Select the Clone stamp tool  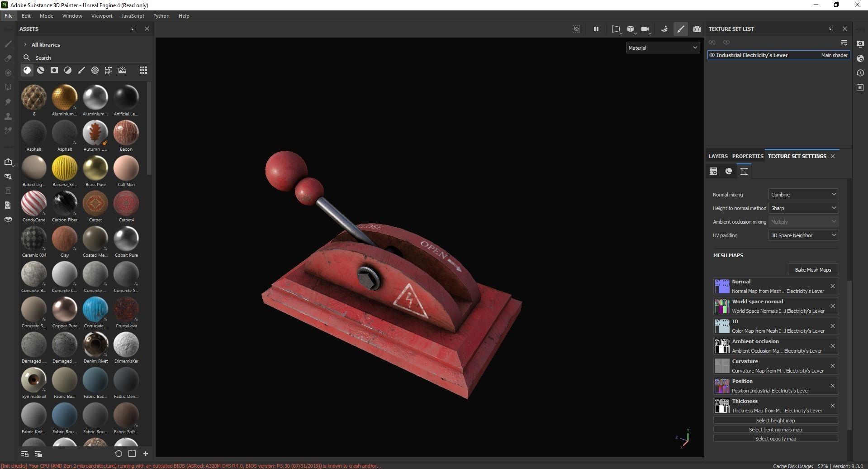[x=8, y=116]
